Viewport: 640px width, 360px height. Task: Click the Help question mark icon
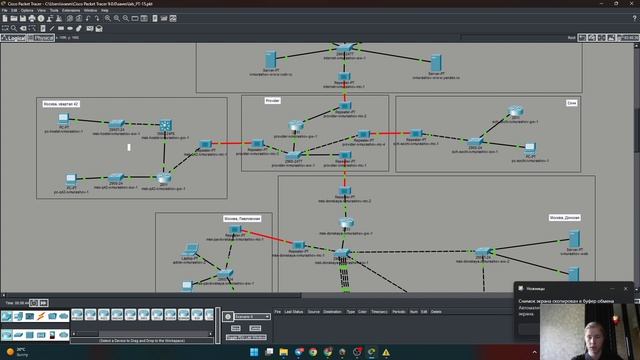coord(634,18)
